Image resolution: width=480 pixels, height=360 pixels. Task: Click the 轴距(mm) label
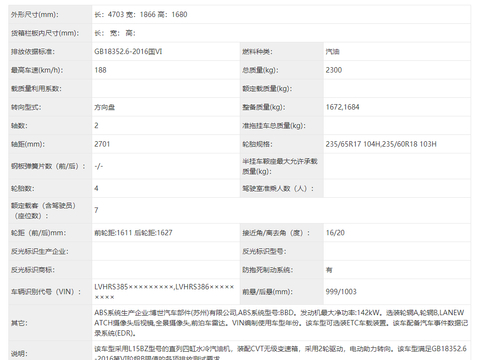pos(28,144)
